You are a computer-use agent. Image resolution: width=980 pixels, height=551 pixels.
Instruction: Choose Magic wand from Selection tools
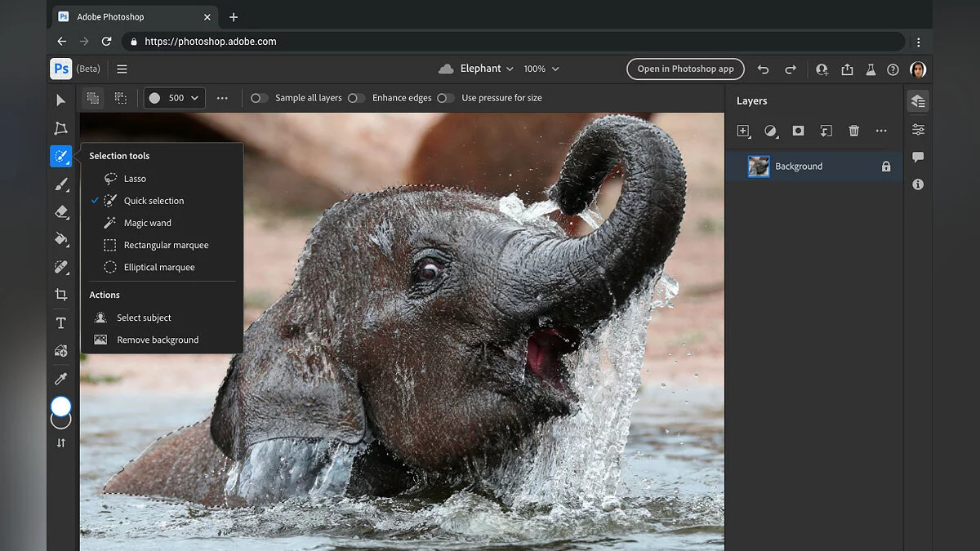[147, 223]
